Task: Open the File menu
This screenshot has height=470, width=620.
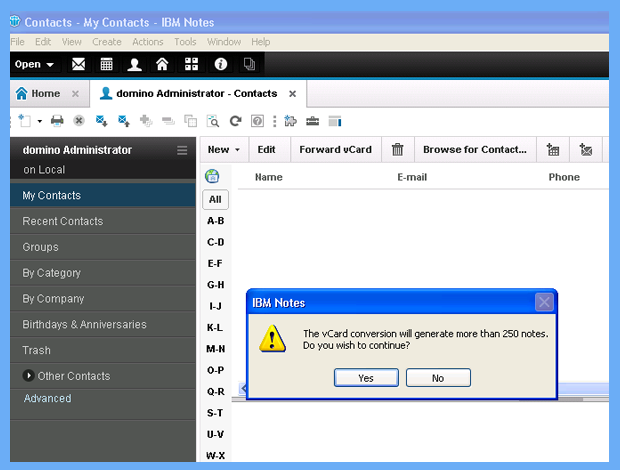Action: point(17,42)
